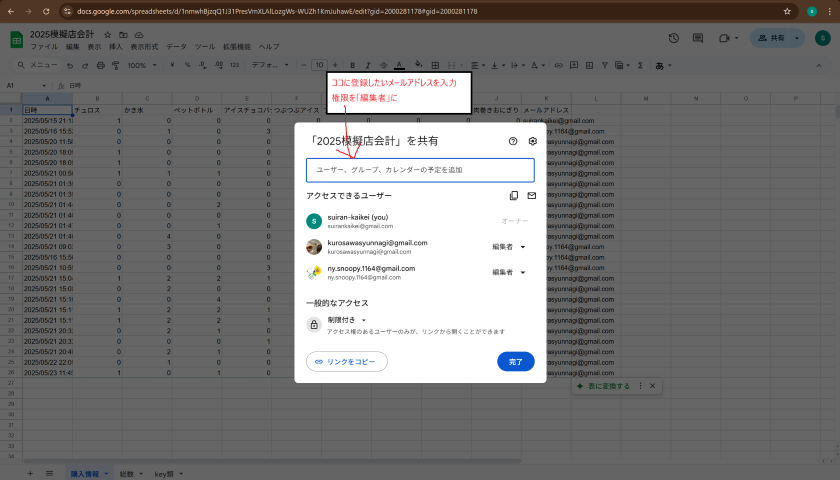Change role for kurosawasyunnagi@gmail.com
This screenshot has height=480, width=840.
pyautogui.click(x=509, y=247)
